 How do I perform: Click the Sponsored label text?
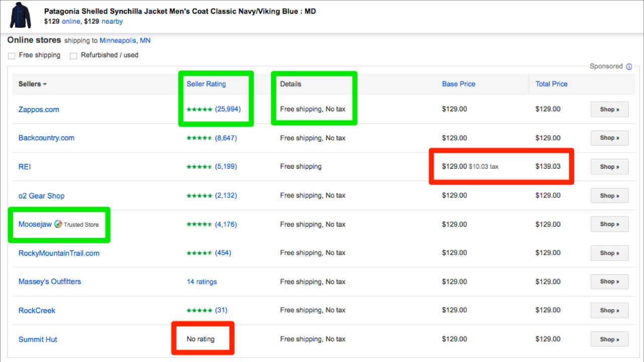tap(606, 66)
